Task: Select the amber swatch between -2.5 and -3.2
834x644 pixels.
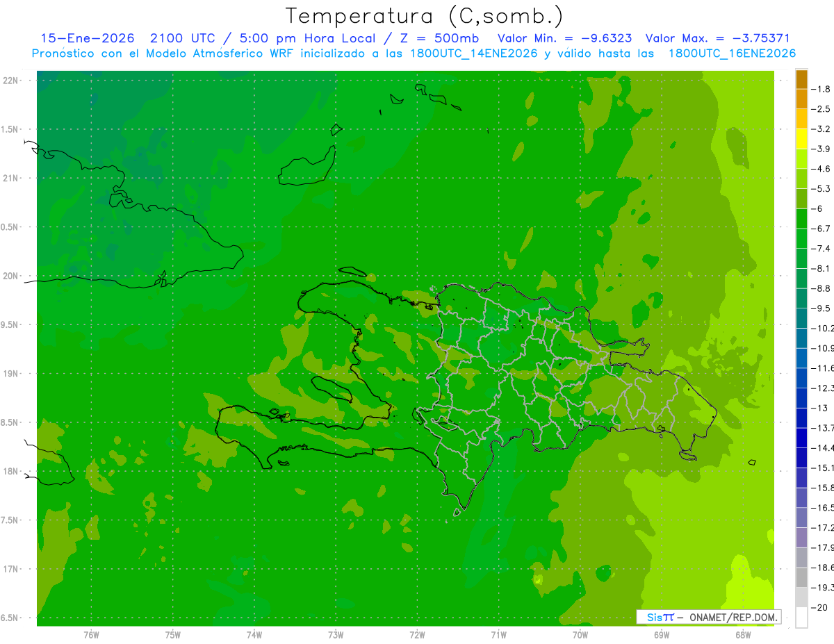Action: [801, 119]
